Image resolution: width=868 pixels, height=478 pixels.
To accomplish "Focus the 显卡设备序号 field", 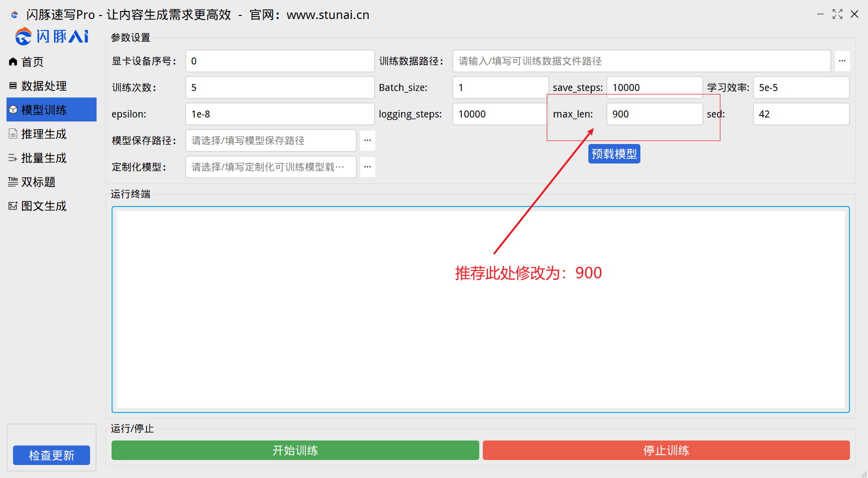I will pyautogui.click(x=280, y=61).
